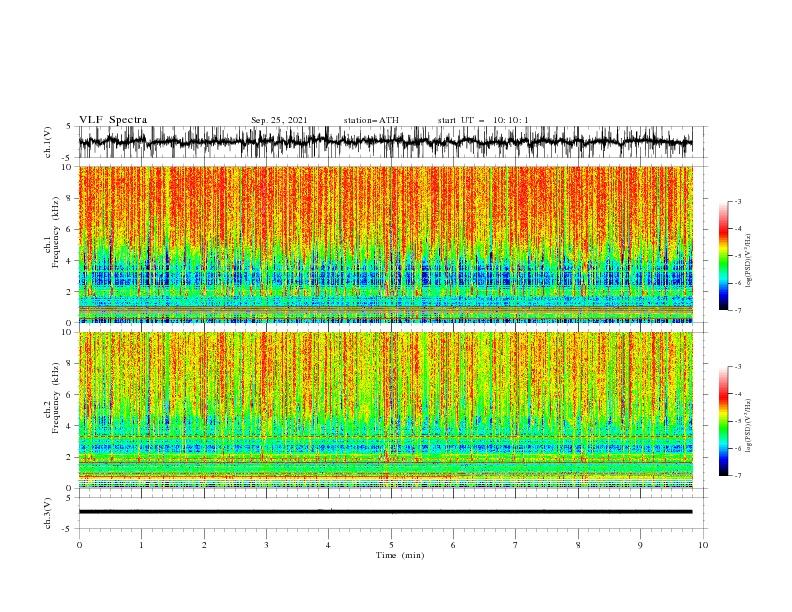Click the '-5' tick of the ch.3(V) axis
Viewport: 792px width, 612px height.
[68, 529]
